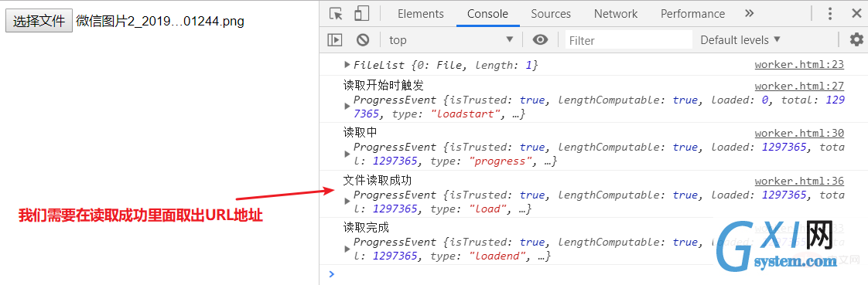Close the DevTools panel
The width and height of the screenshot is (868, 285).
[856, 14]
